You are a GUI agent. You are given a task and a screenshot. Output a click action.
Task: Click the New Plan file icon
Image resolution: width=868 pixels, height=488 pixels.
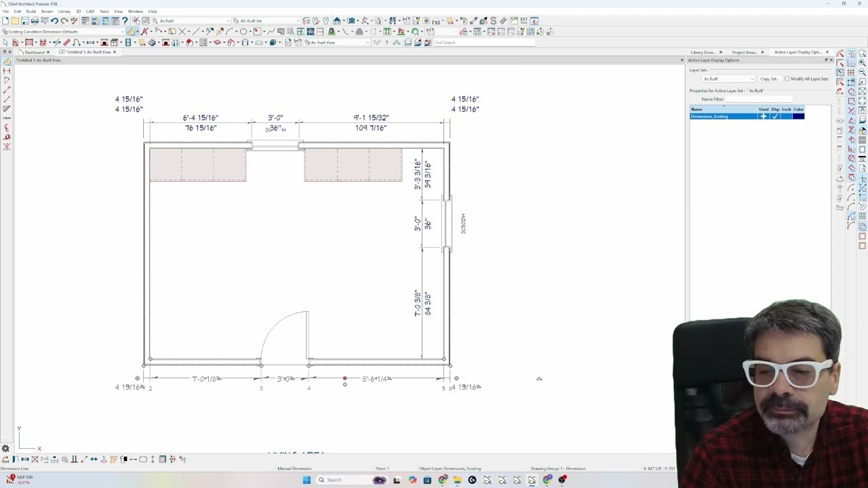(5, 20)
